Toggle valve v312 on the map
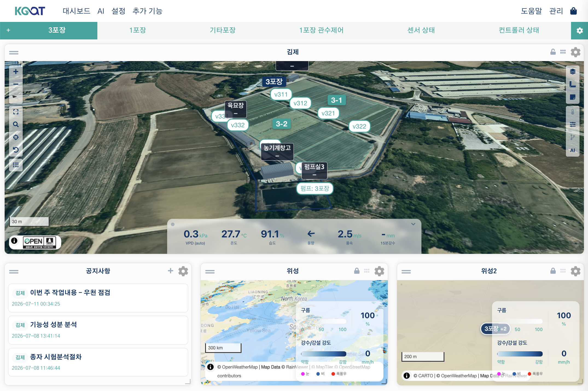The width and height of the screenshot is (588, 391). 300,103
